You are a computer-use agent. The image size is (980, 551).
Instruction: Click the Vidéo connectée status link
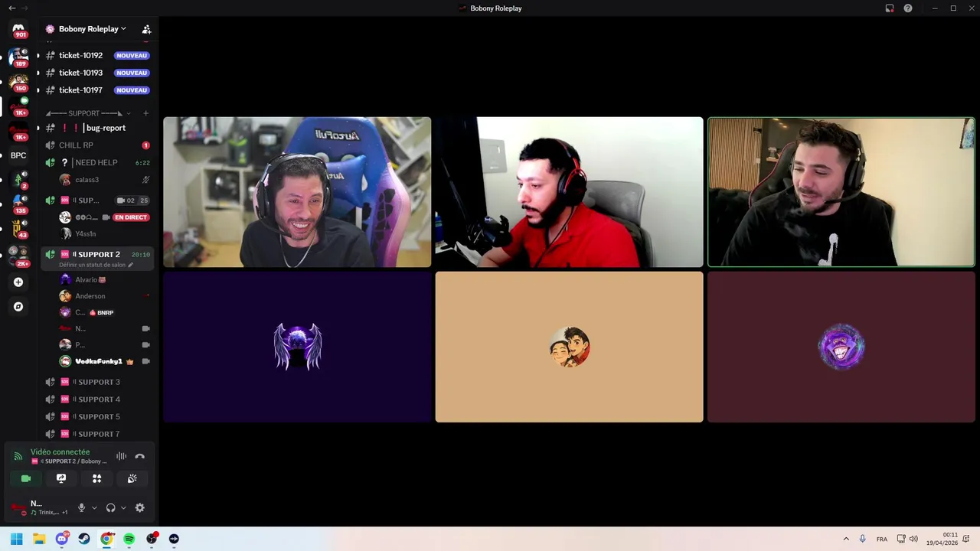60,452
